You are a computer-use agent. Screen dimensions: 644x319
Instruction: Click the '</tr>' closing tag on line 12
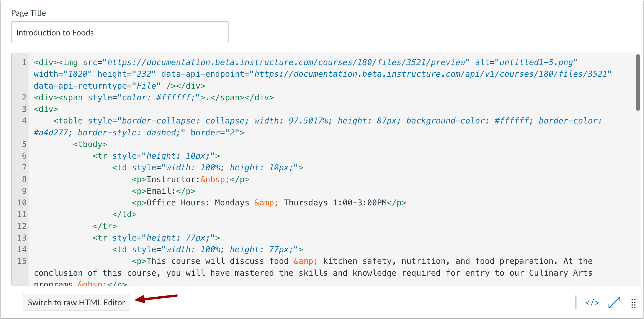click(x=105, y=226)
